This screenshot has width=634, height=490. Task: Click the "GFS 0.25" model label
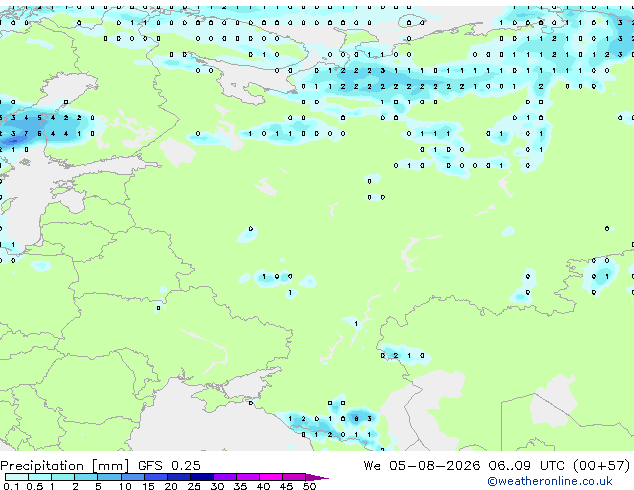point(169,466)
